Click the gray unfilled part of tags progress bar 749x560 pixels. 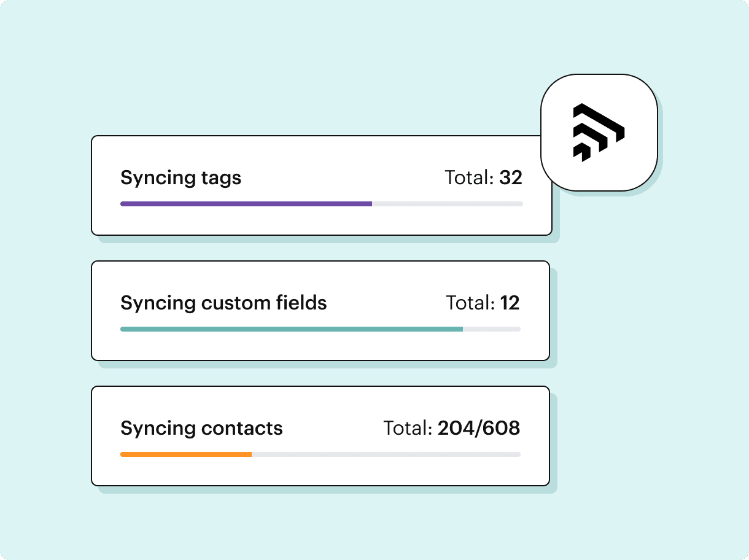click(x=447, y=204)
